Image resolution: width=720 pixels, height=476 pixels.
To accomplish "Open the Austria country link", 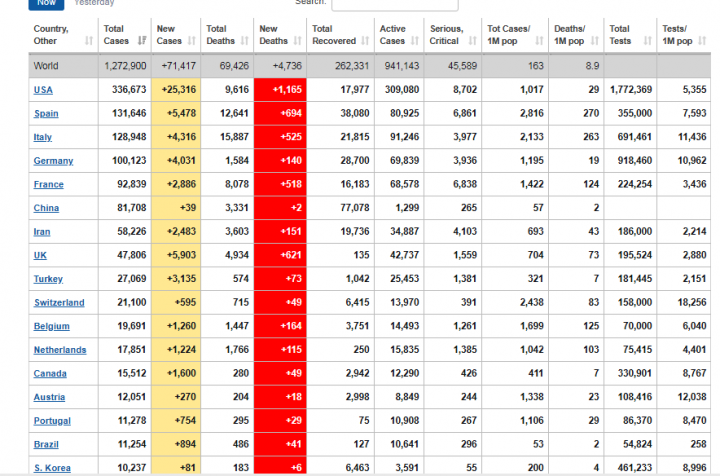I will pos(49,397).
